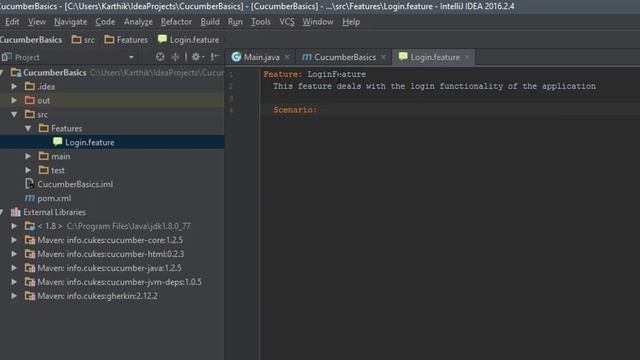Open the VCS menu
This screenshot has width=640, height=360.
[x=287, y=22]
